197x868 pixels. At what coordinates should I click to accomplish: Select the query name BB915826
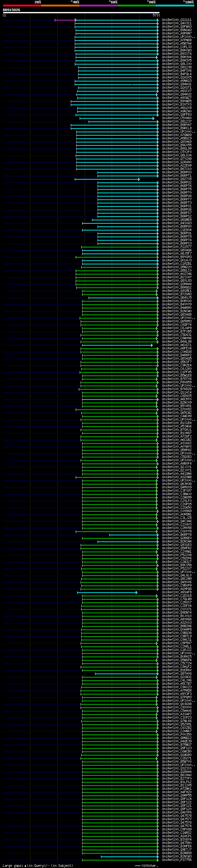(11, 10)
